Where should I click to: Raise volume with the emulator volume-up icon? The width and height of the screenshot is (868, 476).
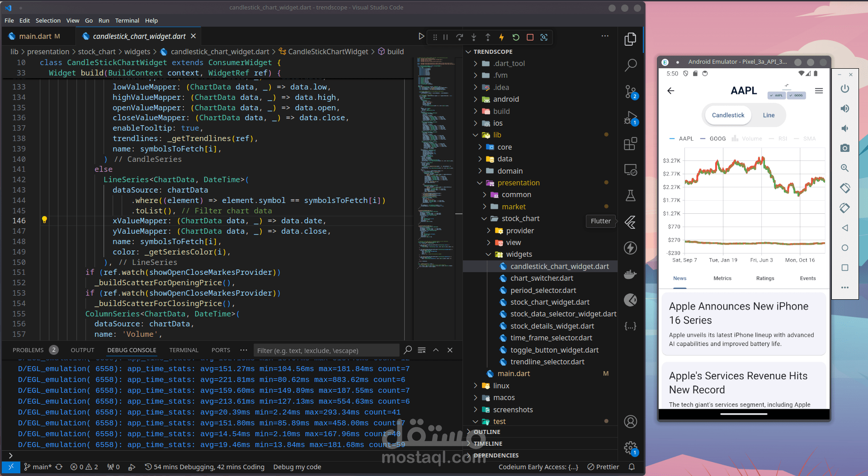[x=844, y=108]
